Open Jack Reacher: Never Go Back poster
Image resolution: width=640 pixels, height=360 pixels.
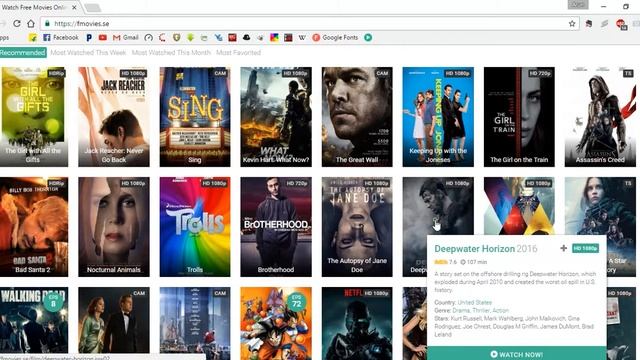tap(114, 117)
